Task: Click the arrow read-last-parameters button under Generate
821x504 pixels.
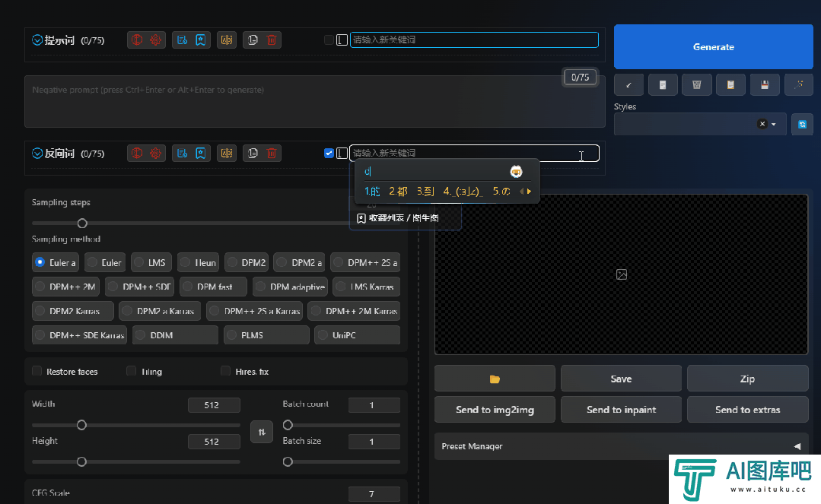Action: 628,85
